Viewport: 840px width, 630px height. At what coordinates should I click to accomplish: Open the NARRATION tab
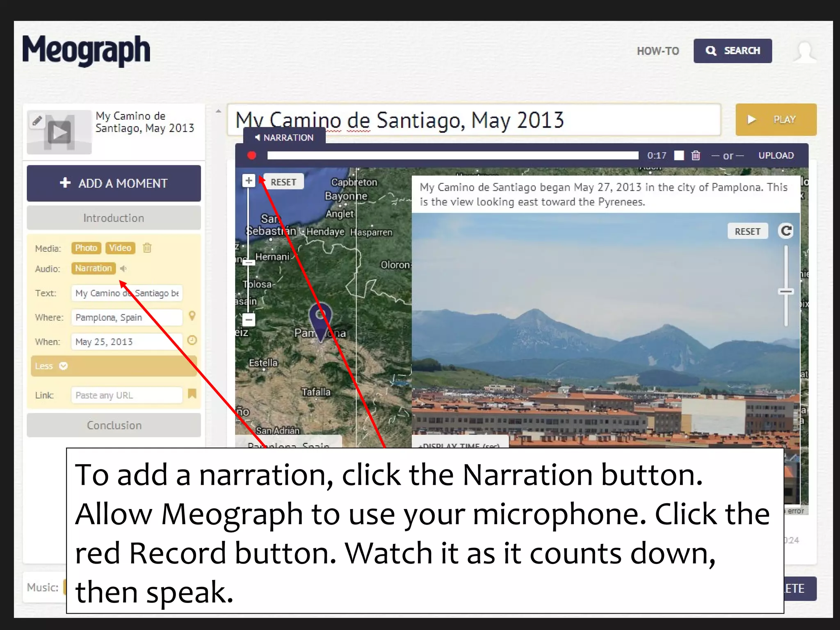(x=285, y=137)
